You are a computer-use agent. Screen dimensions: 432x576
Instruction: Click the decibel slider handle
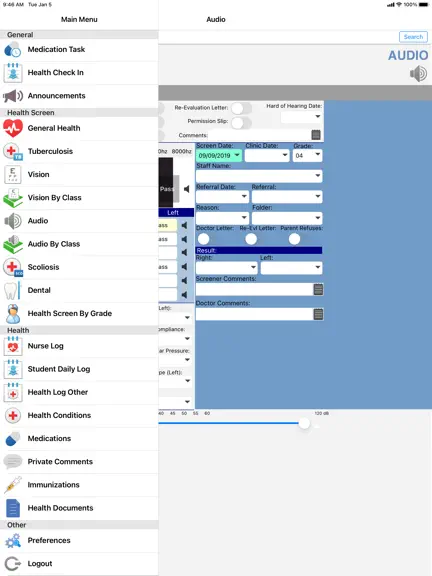tap(304, 423)
